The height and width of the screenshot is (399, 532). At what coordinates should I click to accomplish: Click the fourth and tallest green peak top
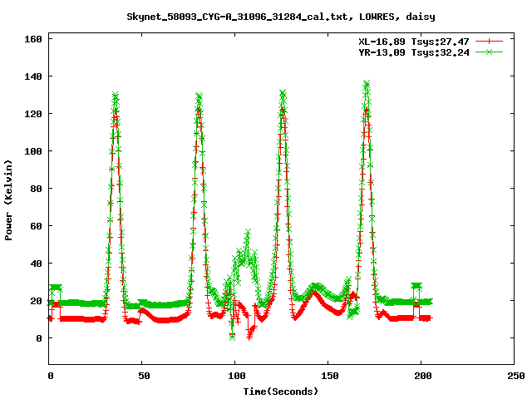coord(367,84)
